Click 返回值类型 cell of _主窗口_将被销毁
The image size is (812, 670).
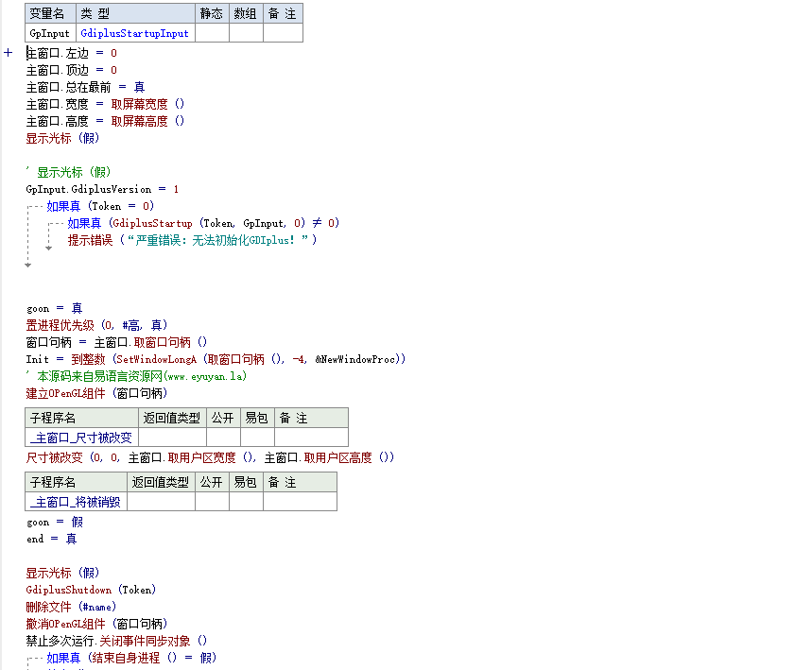[161, 502]
